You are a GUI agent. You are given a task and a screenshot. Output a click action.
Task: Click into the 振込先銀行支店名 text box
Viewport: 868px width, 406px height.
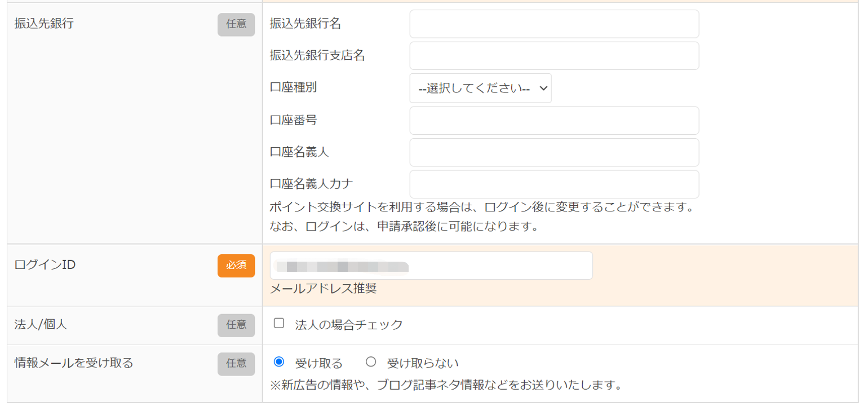tap(554, 56)
